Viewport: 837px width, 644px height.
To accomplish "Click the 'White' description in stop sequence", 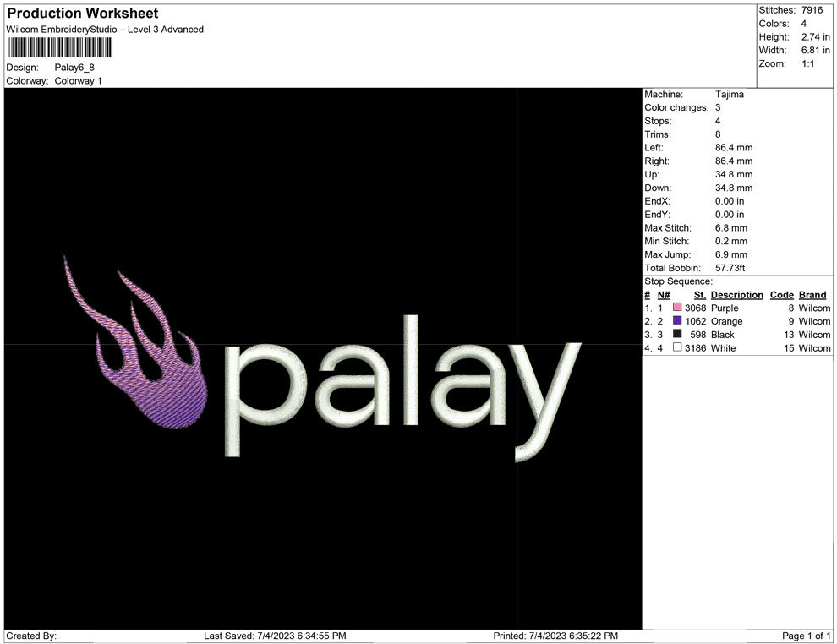I will click(x=724, y=348).
